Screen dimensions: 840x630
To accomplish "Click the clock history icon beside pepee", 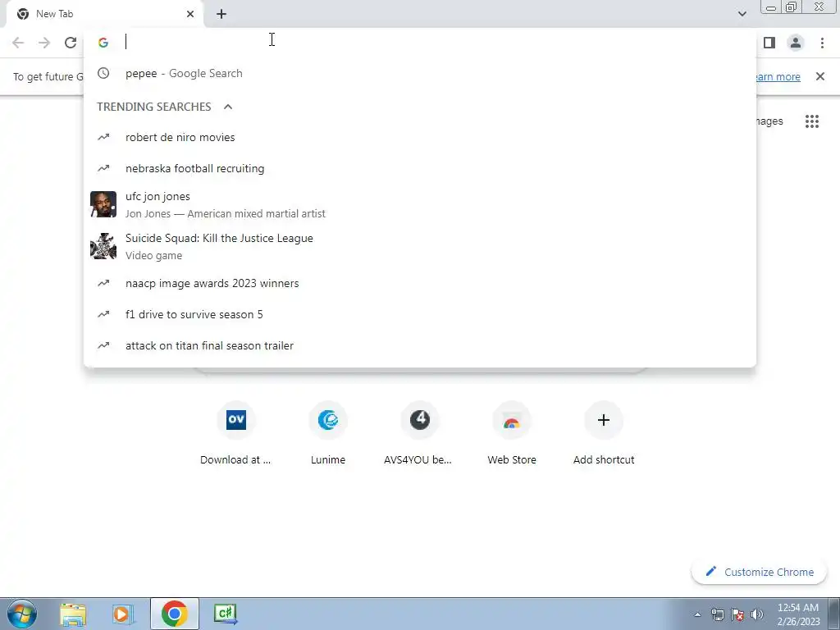I will tap(103, 73).
